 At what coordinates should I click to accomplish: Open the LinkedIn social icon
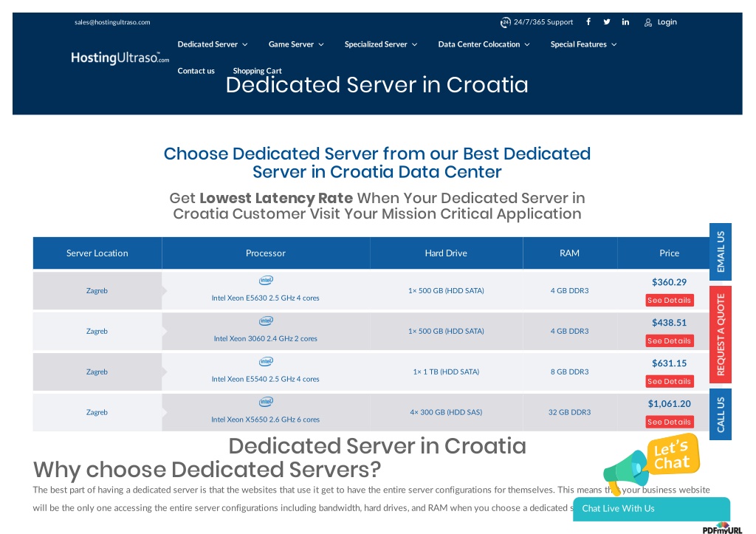coord(625,21)
